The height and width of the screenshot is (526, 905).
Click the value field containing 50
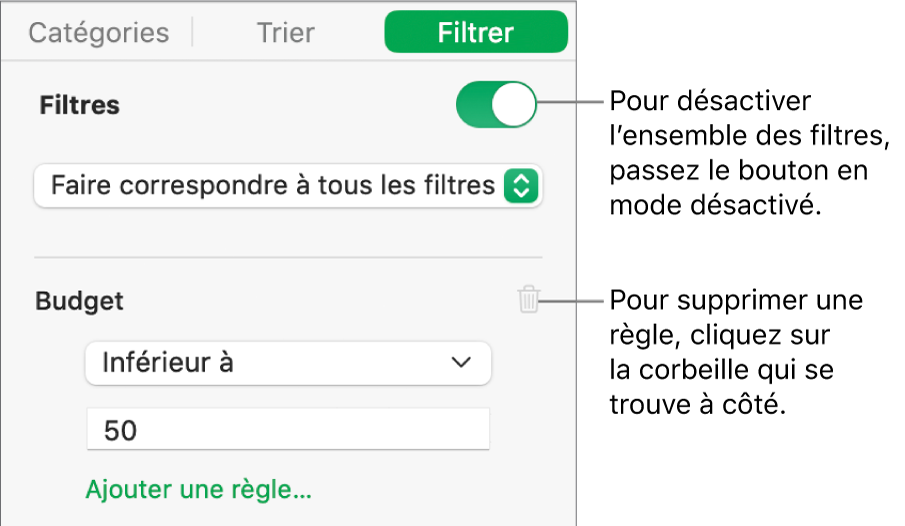288,430
